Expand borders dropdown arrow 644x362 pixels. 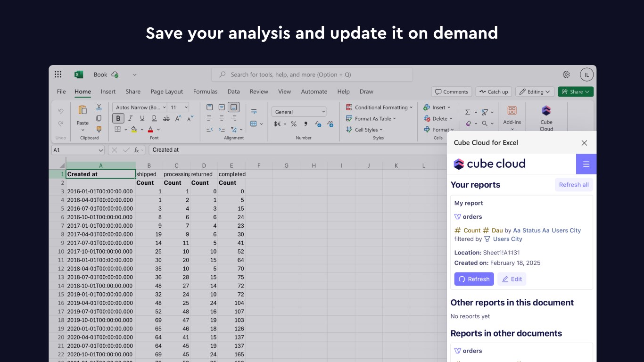[x=126, y=130]
